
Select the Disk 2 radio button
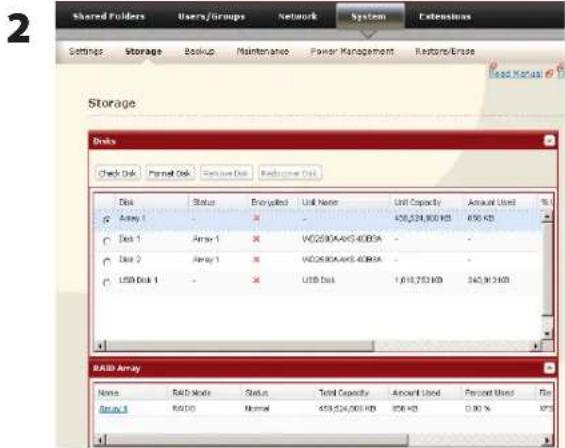tap(107, 261)
